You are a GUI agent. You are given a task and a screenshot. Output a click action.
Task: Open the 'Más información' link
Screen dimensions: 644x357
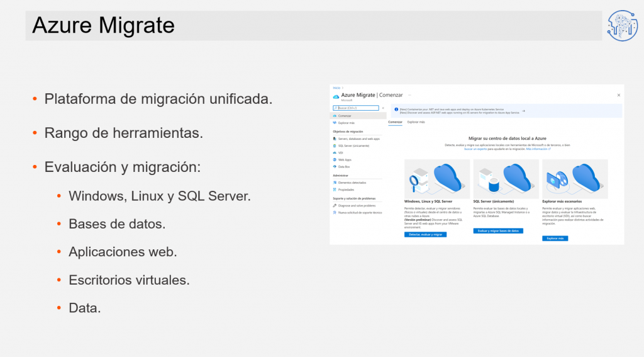coord(538,149)
